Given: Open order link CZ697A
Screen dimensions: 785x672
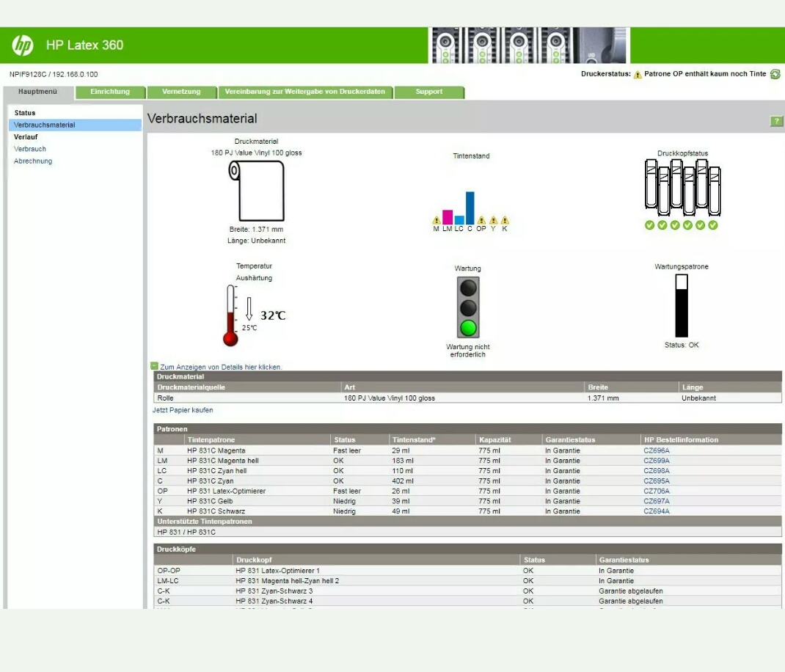Looking at the screenshot, I should [657, 501].
